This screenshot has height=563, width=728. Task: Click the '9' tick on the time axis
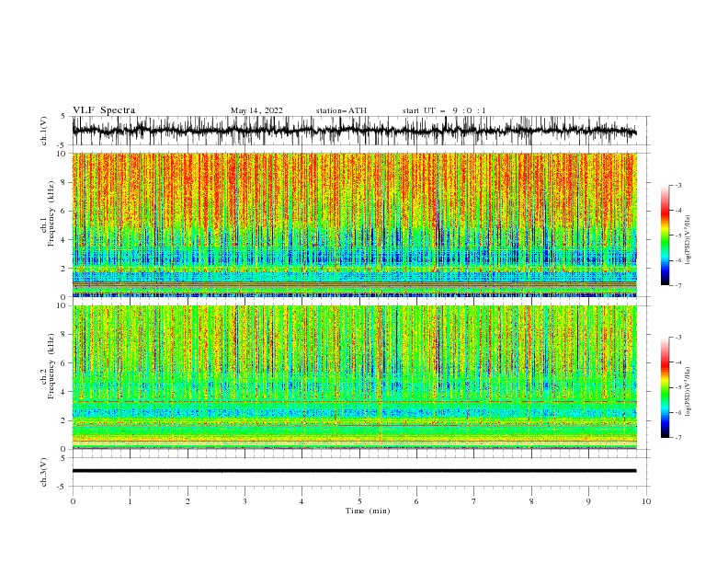tap(588, 501)
